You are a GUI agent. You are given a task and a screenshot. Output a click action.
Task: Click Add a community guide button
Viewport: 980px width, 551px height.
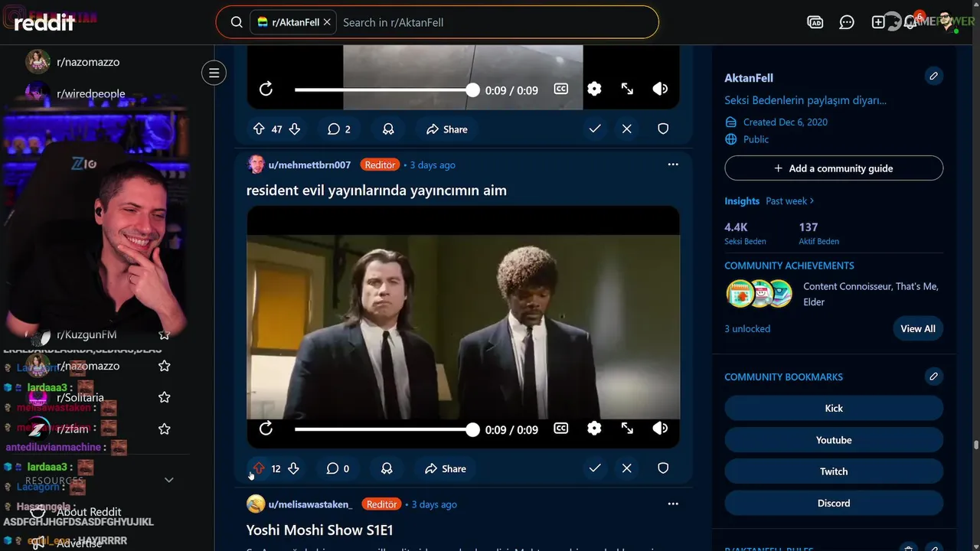(834, 168)
